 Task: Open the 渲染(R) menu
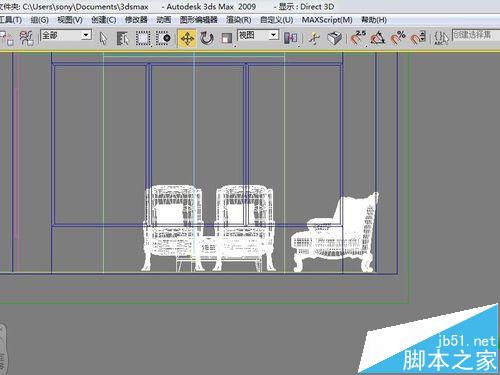coord(239,20)
